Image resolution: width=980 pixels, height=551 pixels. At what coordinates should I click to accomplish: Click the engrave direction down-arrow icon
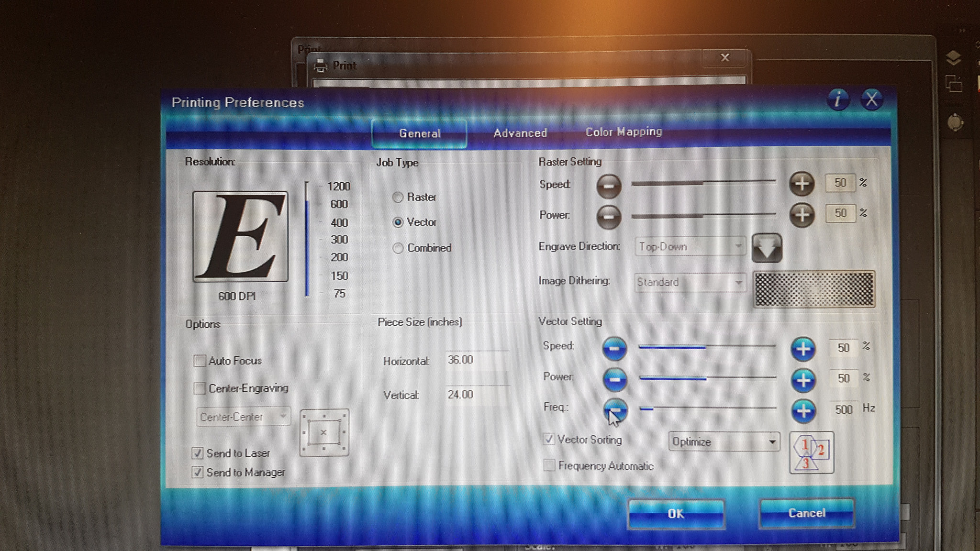pos(767,248)
